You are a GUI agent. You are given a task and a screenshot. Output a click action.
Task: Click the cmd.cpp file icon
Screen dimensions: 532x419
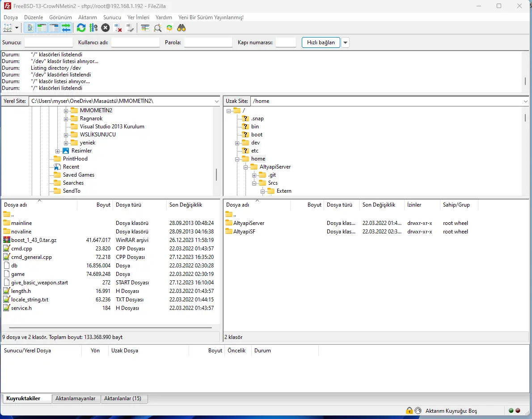click(6, 248)
